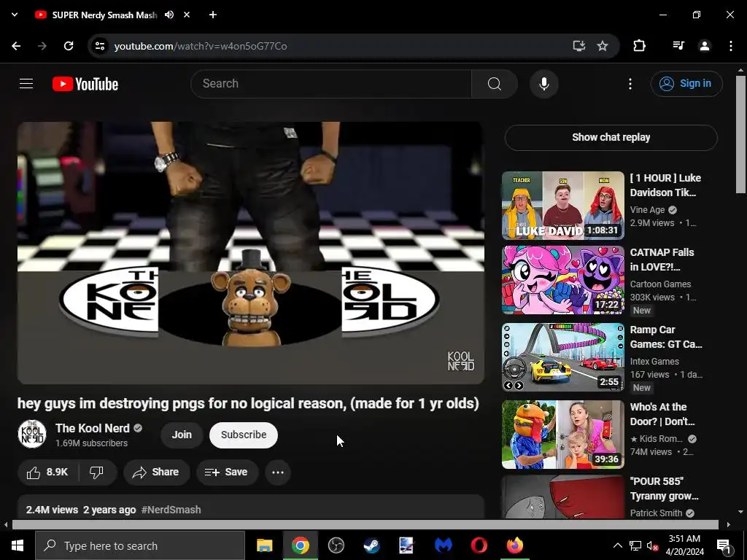
Task: Open Cartoon Games channel link
Action: [660, 284]
